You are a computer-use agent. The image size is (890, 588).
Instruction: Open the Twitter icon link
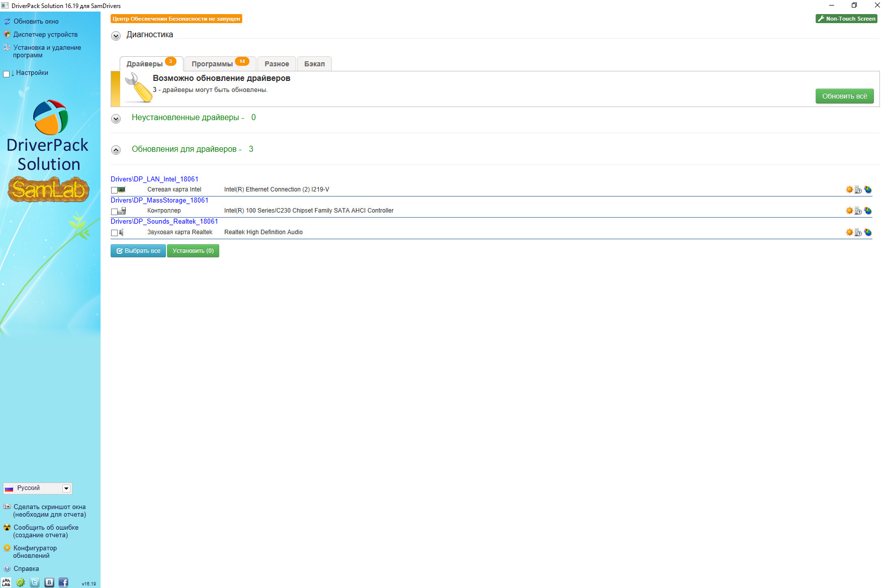[35, 582]
